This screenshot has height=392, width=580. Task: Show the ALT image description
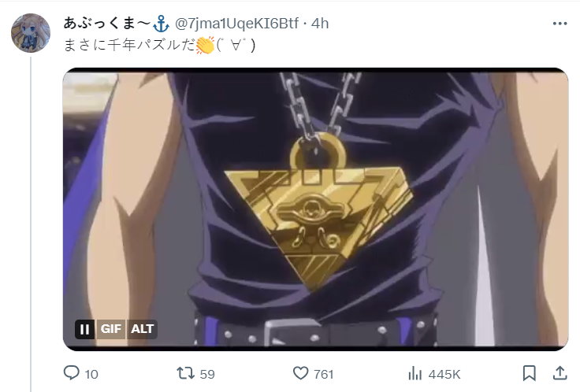[142, 329]
